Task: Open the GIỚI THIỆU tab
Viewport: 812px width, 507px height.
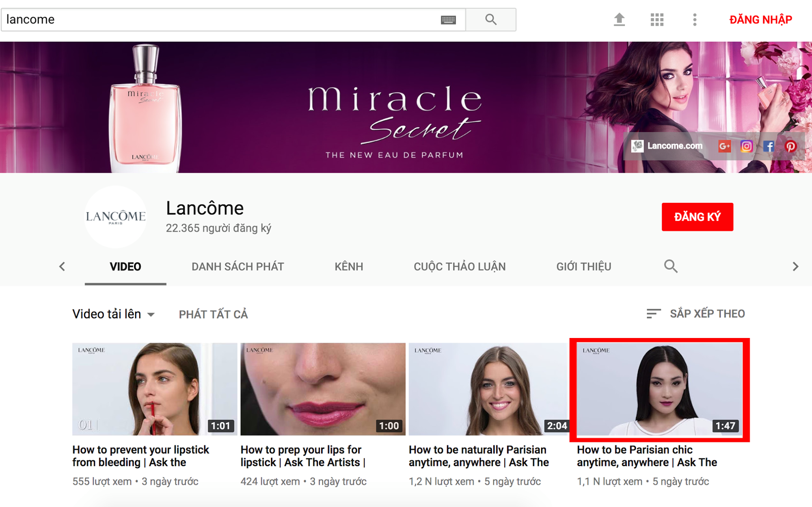Action: coord(583,267)
